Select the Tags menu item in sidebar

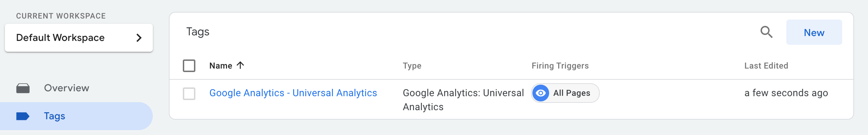click(76, 116)
